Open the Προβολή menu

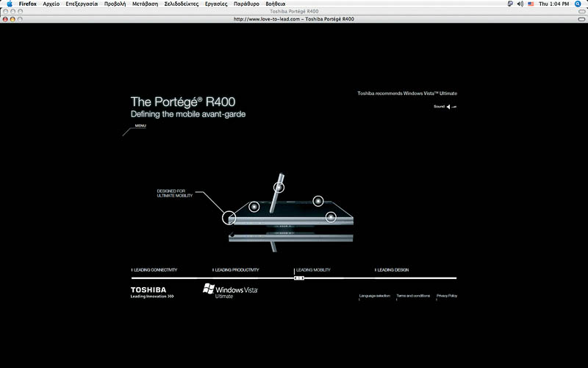click(x=115, y=4)
